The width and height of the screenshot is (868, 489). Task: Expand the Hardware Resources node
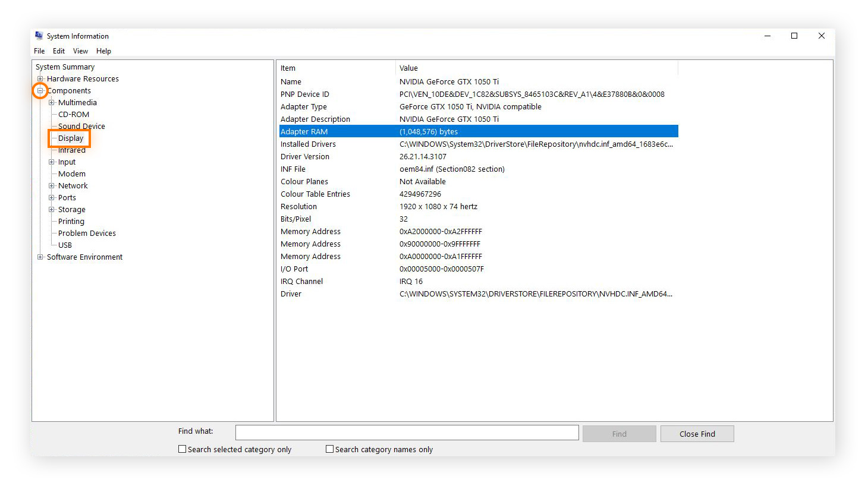[x=40, y=78]
